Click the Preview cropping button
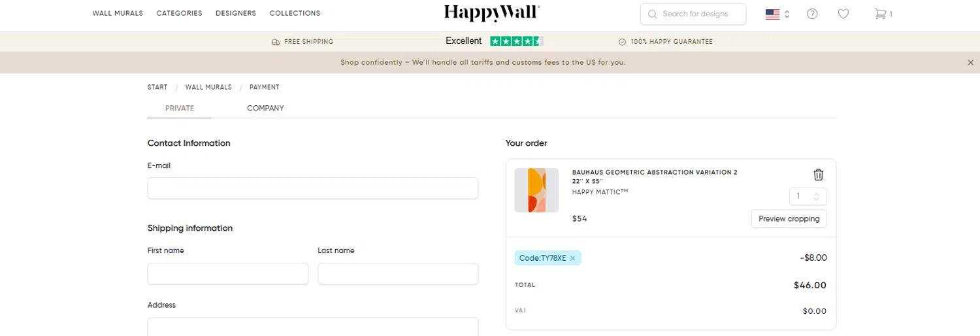 [x=789, y=219]
